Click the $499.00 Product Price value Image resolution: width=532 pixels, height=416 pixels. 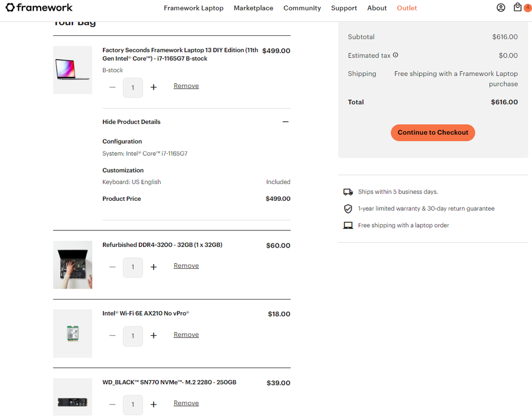coord(278,199)
